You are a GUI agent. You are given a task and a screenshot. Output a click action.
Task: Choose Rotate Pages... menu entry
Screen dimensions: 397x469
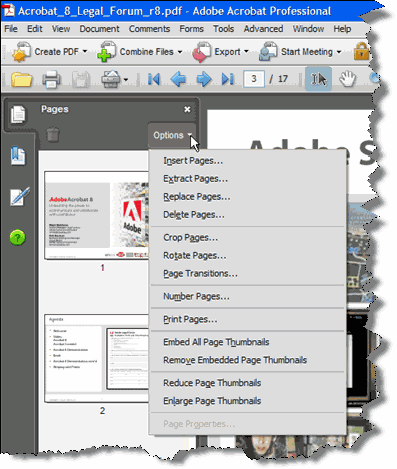[247, 256]
